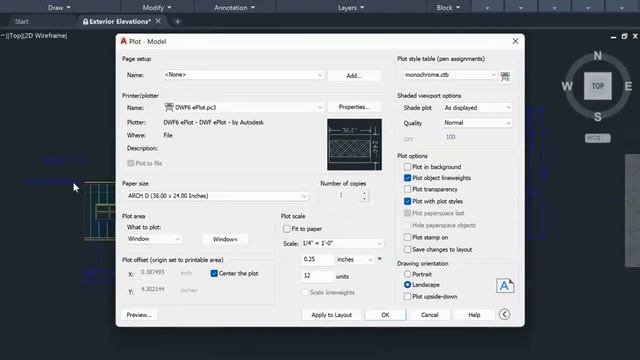Image resolution: width=640 pixels, height=360 pixels.
Task: Click the S direction on the compass
Action: point(598,117)
